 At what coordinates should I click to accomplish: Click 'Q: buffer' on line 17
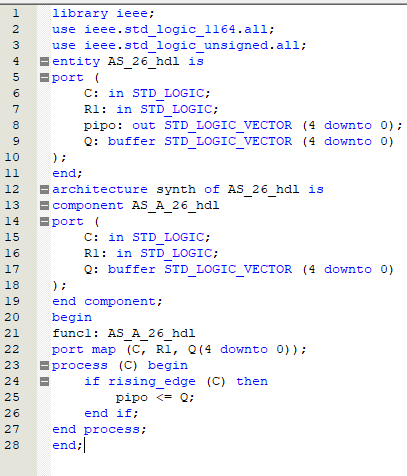coord(120,270)
